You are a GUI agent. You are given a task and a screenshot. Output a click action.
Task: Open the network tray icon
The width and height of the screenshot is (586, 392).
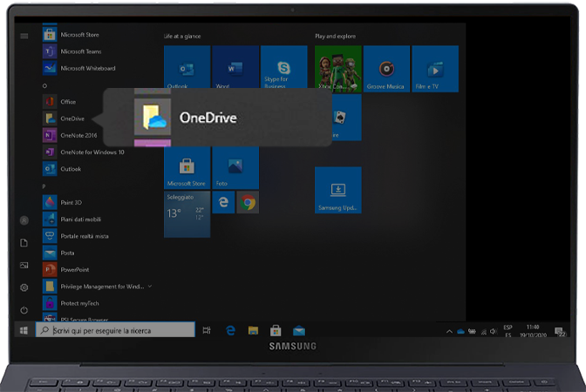point(484,331)
